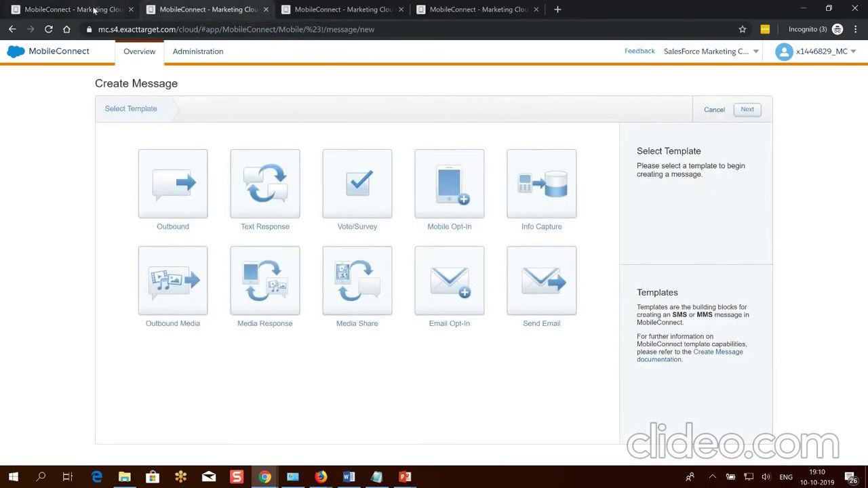Open Task View from the taskbar
Viewport: 868px width, 488px height.
(68, 477)
